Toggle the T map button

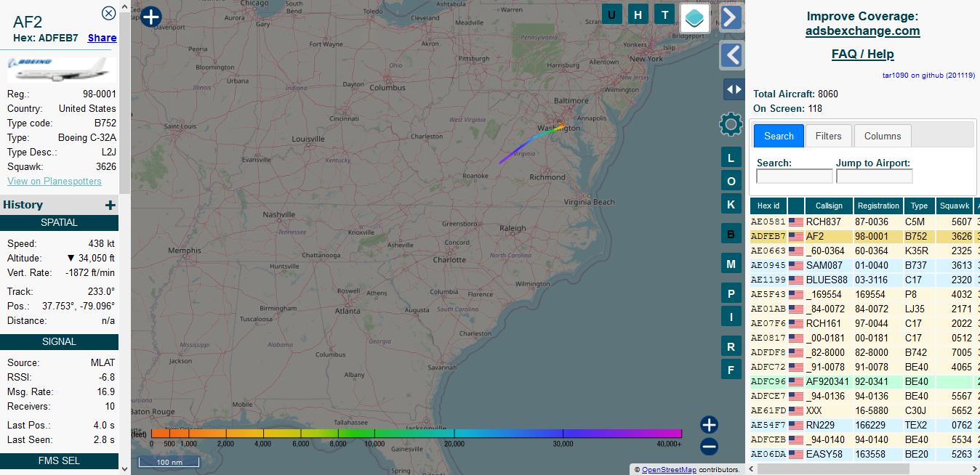coord(664,14)
